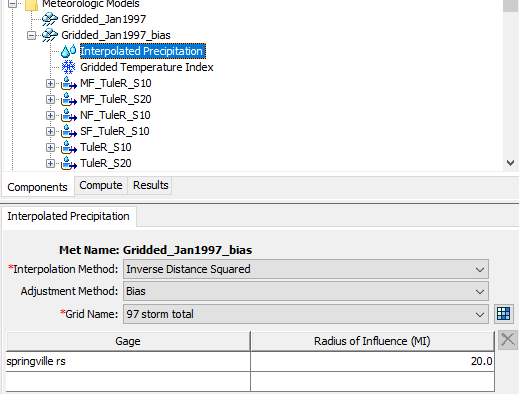Collapse the Gridded_Jan1997_bias node

pos(31,35)
